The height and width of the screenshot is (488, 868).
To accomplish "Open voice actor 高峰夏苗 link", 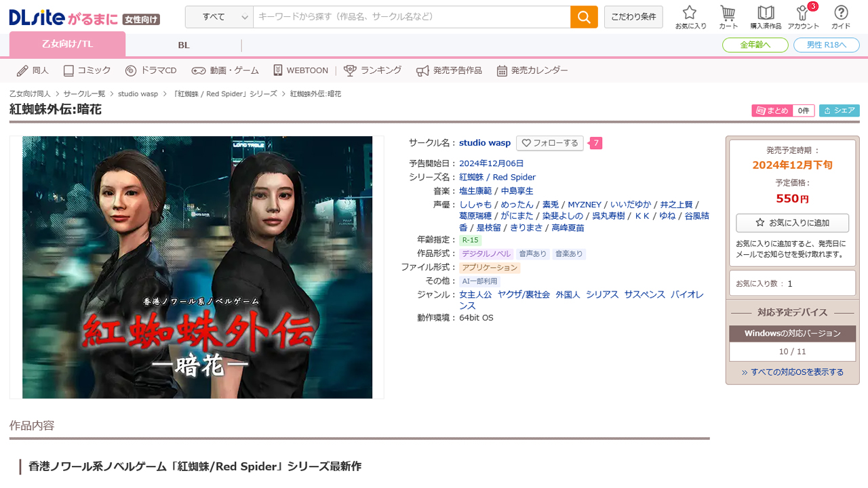I will click(x=568, y=228).
